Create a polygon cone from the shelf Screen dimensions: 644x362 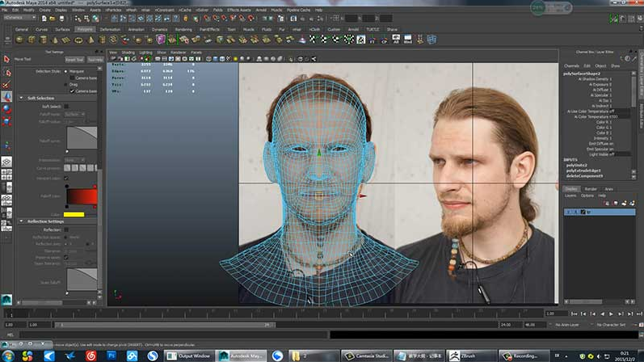click(x=55, y=40)
